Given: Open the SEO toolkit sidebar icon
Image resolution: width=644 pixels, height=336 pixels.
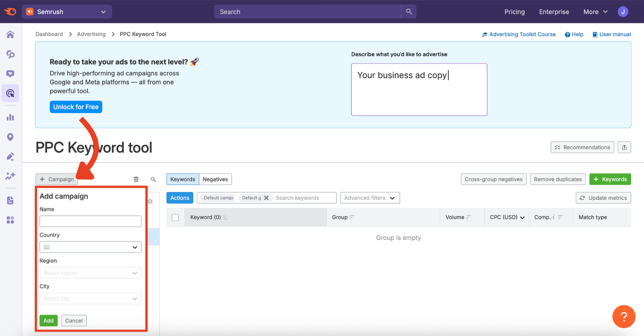Looking at the screenshot, I should [10, 54].
